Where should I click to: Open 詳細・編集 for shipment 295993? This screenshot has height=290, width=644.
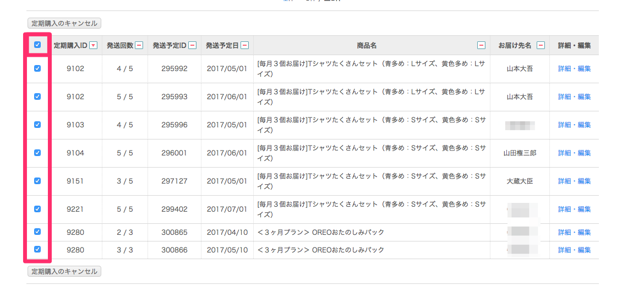[x=574, y=96]
